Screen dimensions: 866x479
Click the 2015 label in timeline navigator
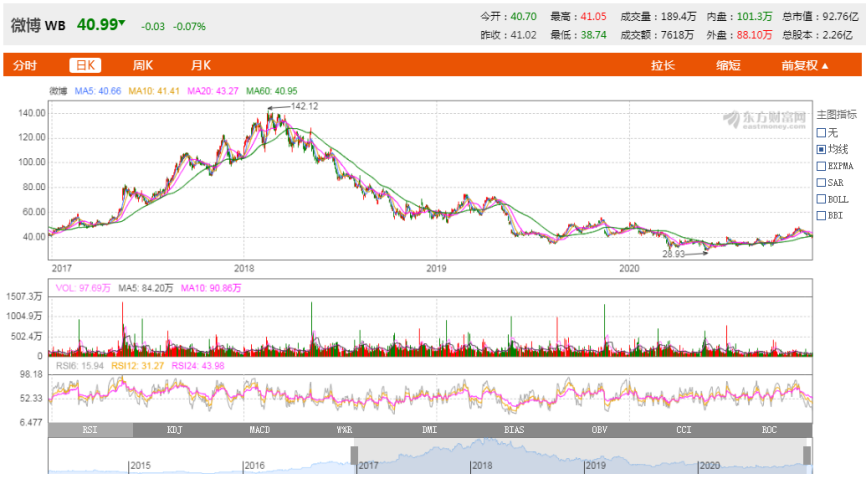[140, 466]
